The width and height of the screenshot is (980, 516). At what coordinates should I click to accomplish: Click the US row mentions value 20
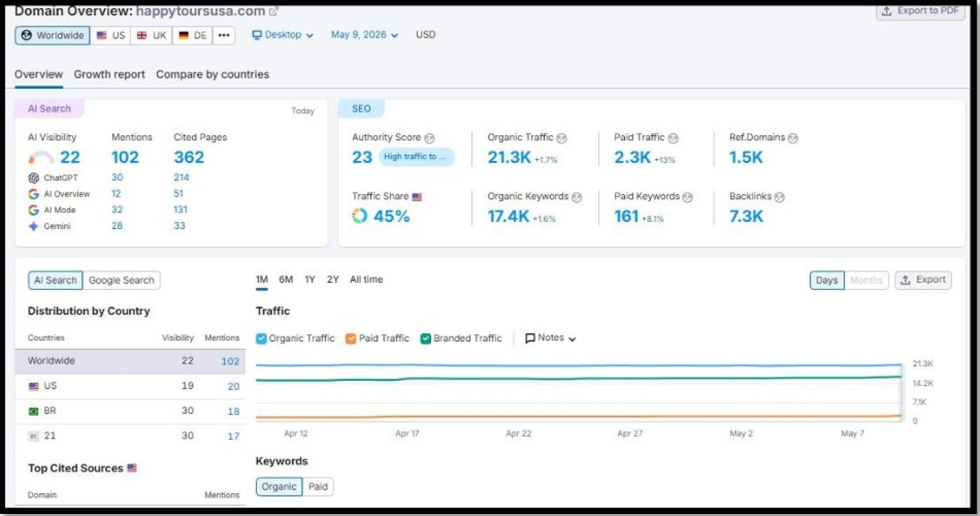pyautogui.click(x=233, y=386)
